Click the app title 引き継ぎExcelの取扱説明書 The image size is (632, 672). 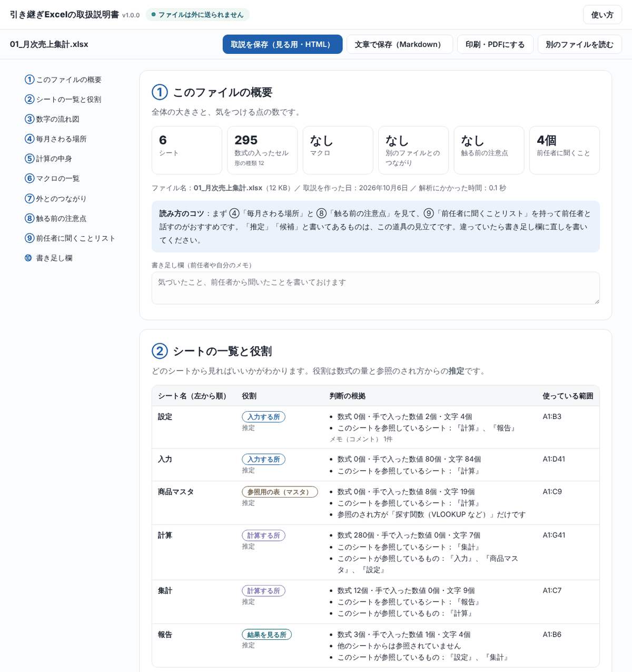point(64,15)
